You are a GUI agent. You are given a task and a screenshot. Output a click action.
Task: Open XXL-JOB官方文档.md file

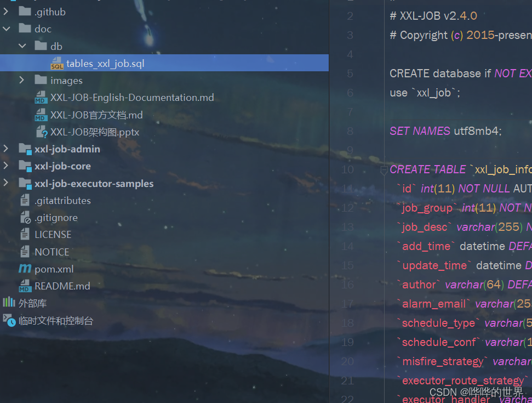click(x=96, y=115)
